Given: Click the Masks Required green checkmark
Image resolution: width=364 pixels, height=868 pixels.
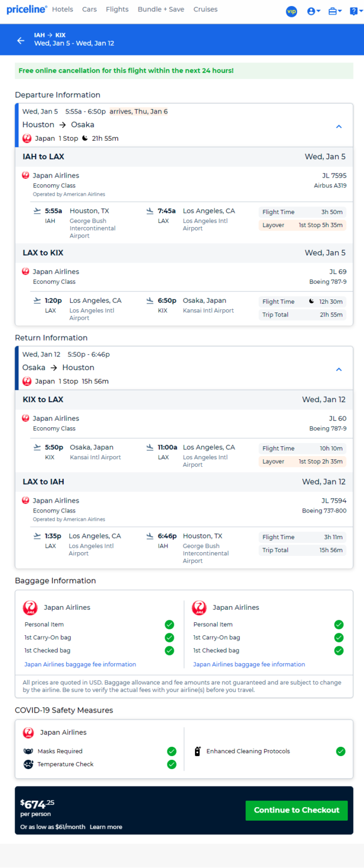Looking at the screenshot, I should click(x=172, y=751).
